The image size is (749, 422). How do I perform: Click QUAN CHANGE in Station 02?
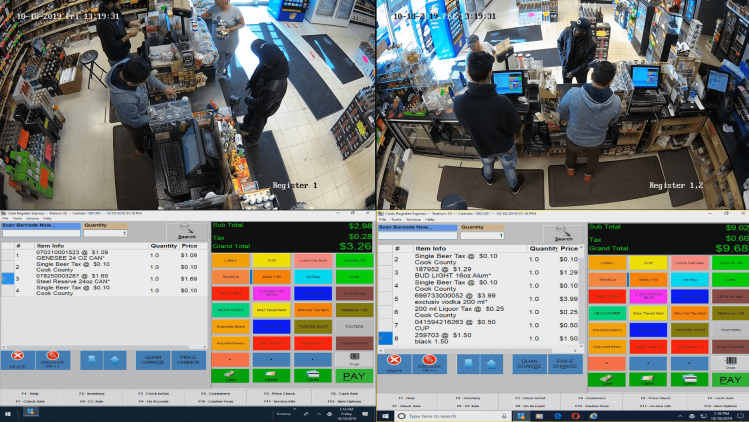click(x=153, y=360)
